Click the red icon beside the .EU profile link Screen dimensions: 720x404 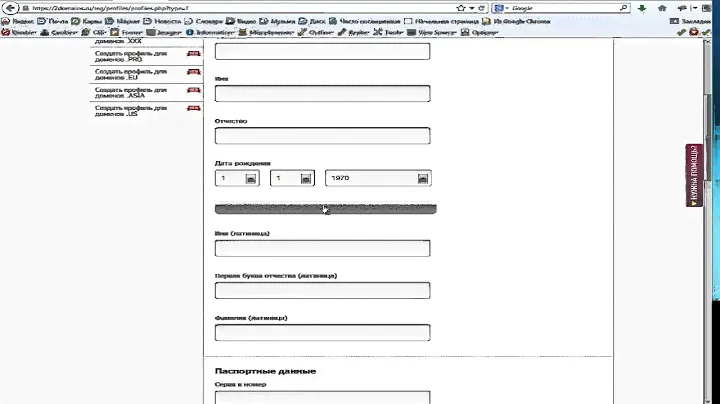[193, 73]
